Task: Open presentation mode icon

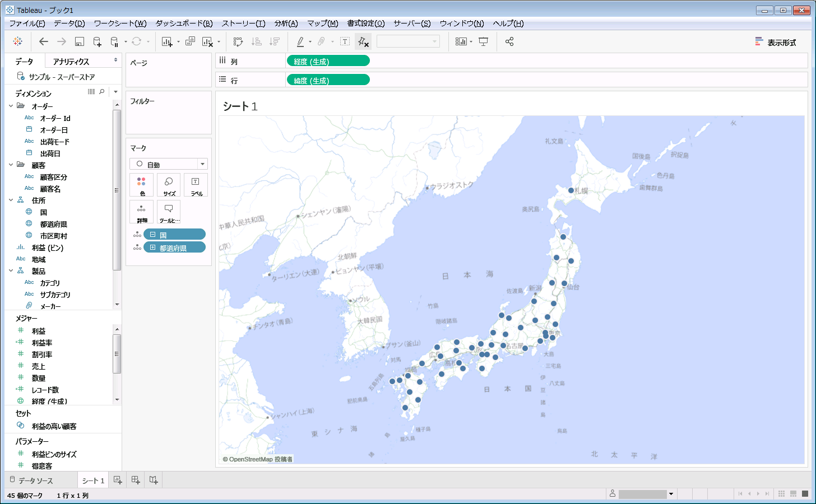Action: click(484, 41)
